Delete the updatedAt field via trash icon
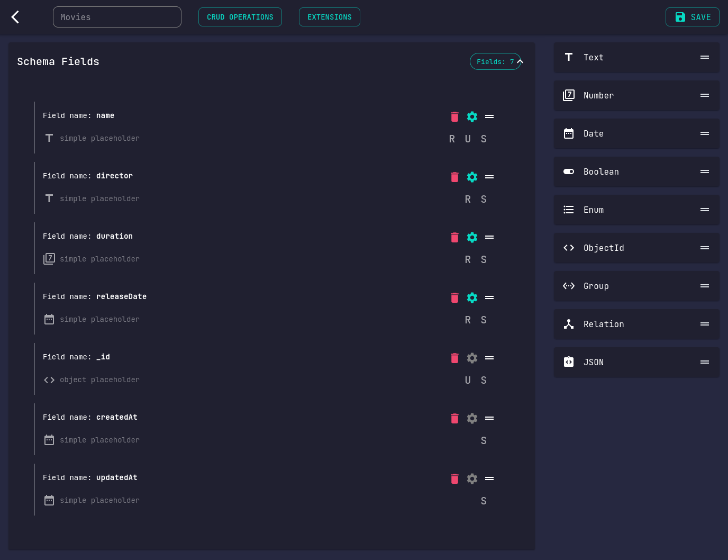 [x=454, y=478]
